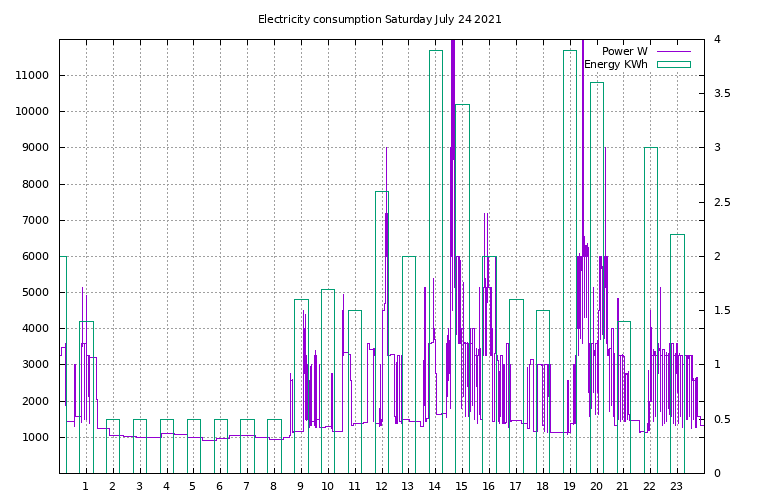
Task: Click hour label 2 on x-axis
Action: (x=112, y=486)
